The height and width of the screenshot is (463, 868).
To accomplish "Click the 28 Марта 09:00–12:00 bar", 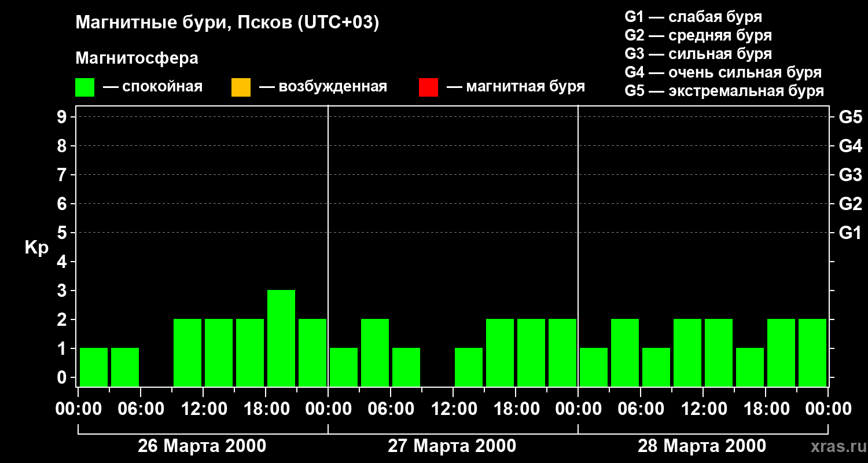I will click(x=687, y=352).
